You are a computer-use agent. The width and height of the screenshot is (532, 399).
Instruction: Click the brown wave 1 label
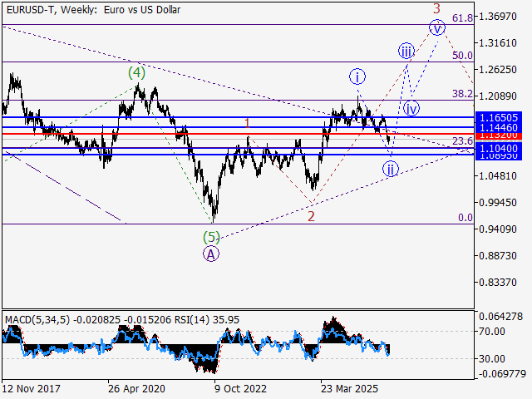248,123
